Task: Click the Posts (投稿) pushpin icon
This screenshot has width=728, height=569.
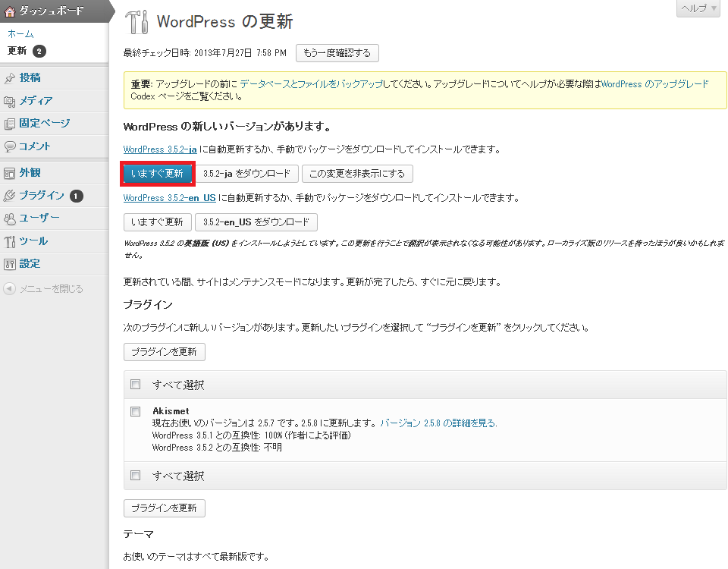Action: [10, 78]
